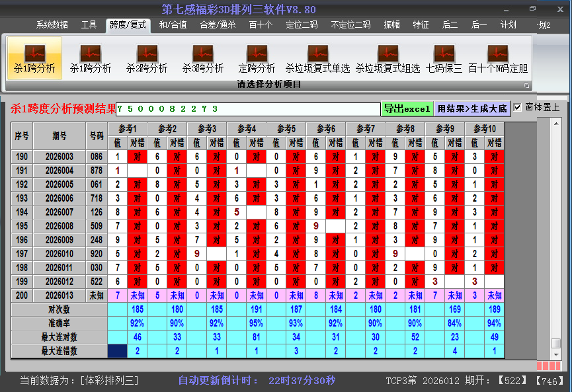The width and height of the screenshot is (572, 392).
Task: Select the 杀垃圾复式单选 icon
Action: click(x=317, y=58)
